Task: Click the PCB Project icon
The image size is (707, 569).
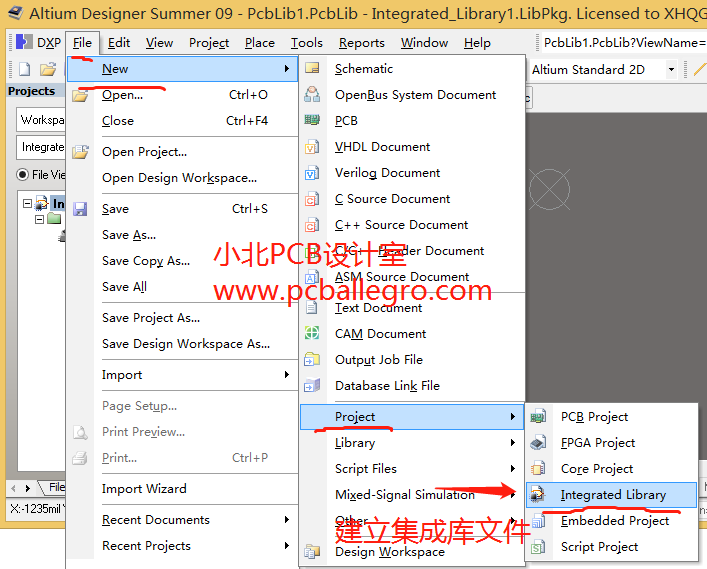Action: [x=538, y=416]
